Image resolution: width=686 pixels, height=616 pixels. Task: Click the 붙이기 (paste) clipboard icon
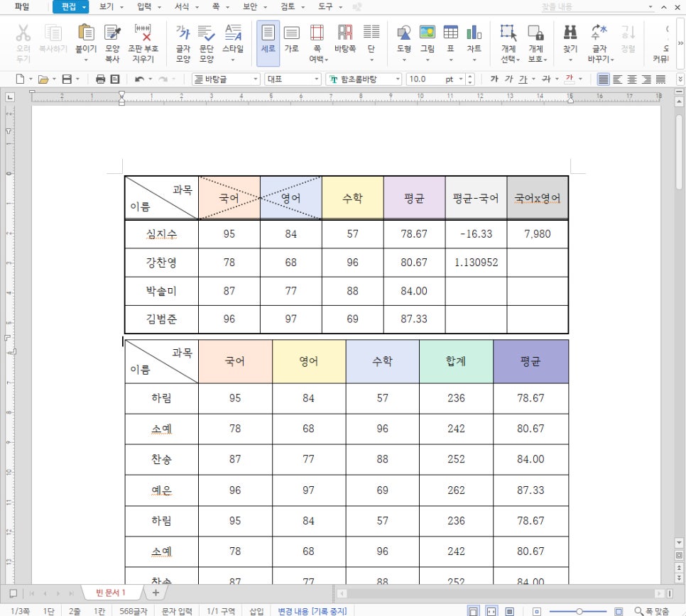[86, 33]
